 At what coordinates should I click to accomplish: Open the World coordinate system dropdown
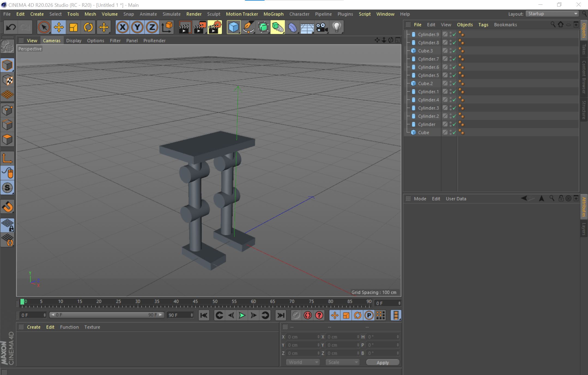(x=303, y=362)
